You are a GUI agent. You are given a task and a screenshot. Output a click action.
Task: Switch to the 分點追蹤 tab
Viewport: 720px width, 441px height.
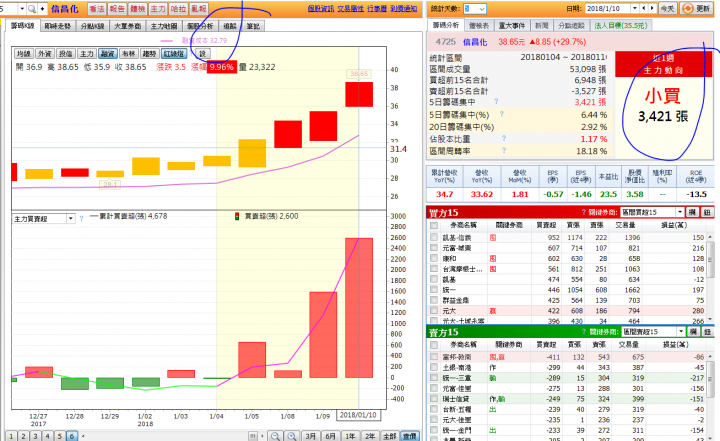click(571, 26)
